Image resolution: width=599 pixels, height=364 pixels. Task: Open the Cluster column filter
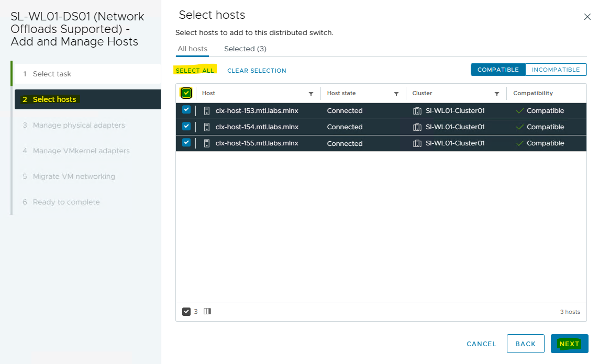tap(496, 94)
